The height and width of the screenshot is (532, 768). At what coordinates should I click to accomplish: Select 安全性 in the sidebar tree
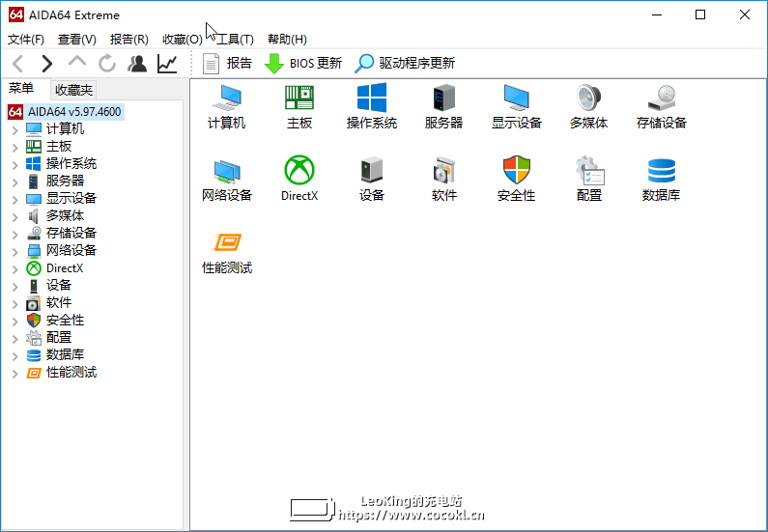(65, 321)
